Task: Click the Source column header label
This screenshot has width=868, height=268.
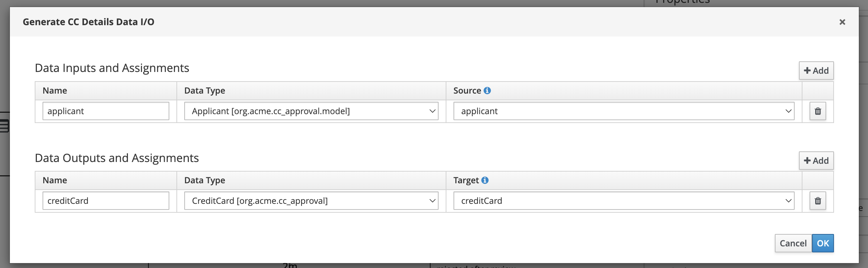Action: (x=467, y=91)
